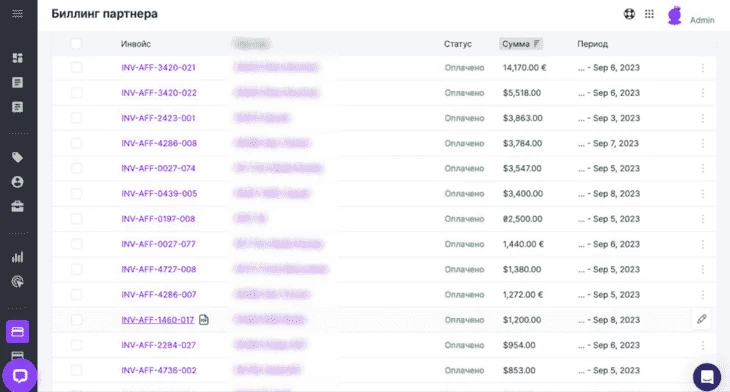Open the briefcase icon in sidebar
730x392 pixels.
pos(17,206)
